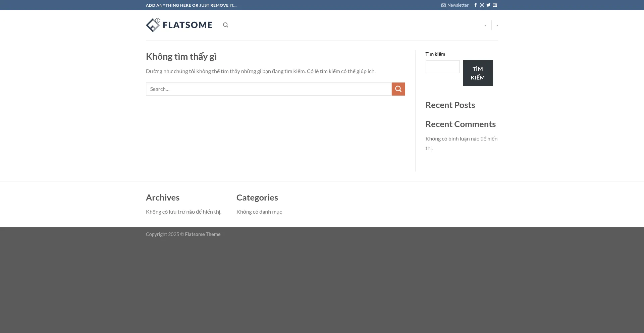Viewport: 644px width, 333px height.
Task: Click the Recent Posts widget heading
Action: click(450, 105)
